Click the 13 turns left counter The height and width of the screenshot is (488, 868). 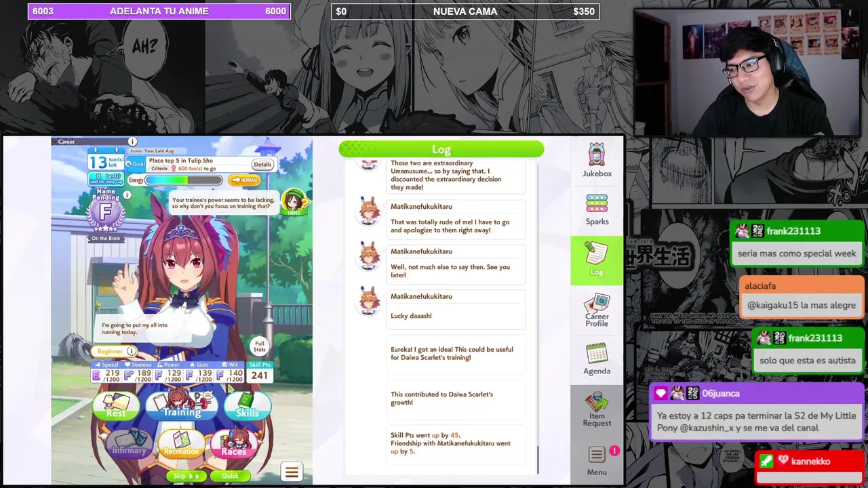[x=107, y=160]
